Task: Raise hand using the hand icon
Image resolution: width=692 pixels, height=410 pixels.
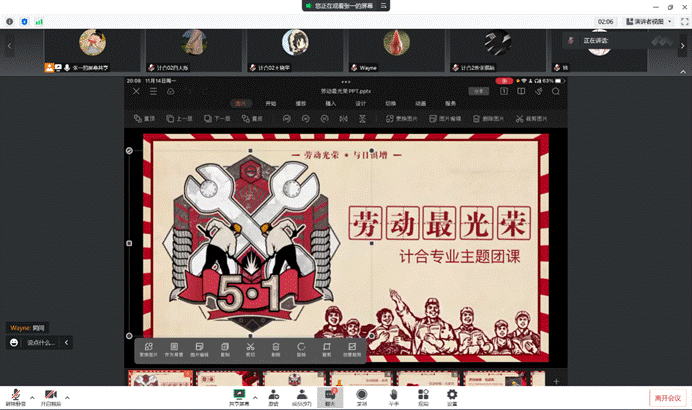Action: (394, 395)
